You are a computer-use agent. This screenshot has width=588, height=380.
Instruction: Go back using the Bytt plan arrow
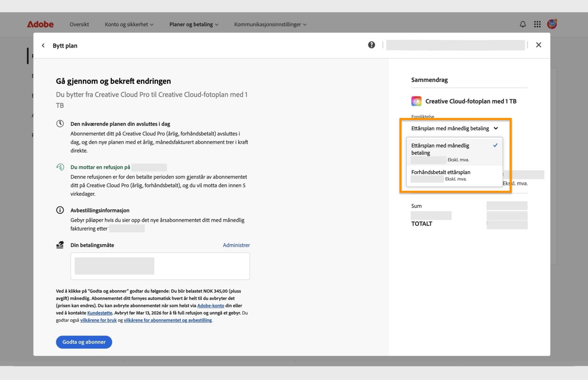click(x=43, y=45)
